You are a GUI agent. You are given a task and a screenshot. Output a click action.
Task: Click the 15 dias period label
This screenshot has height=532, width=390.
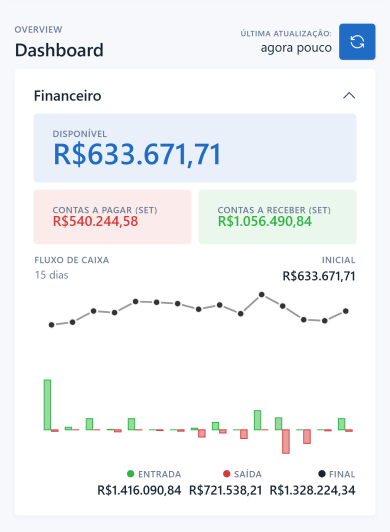(x=51, y=275)
